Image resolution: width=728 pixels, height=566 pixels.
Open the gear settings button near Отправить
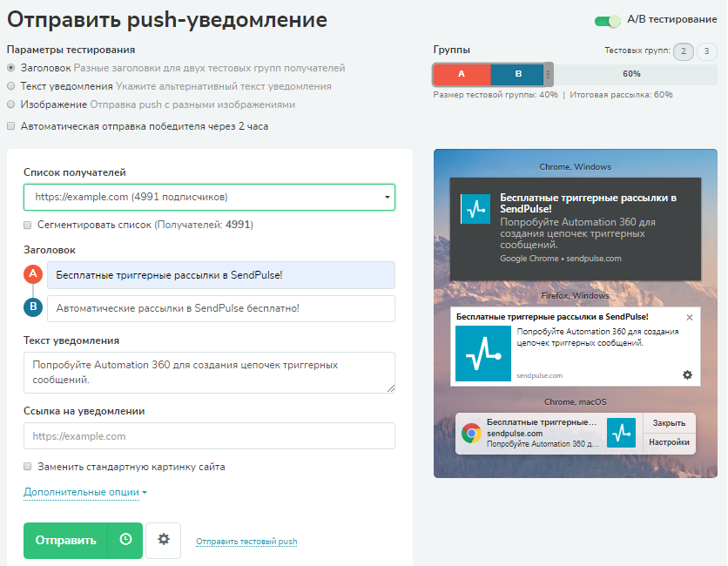pyautogui.click(x=164, y=540)
